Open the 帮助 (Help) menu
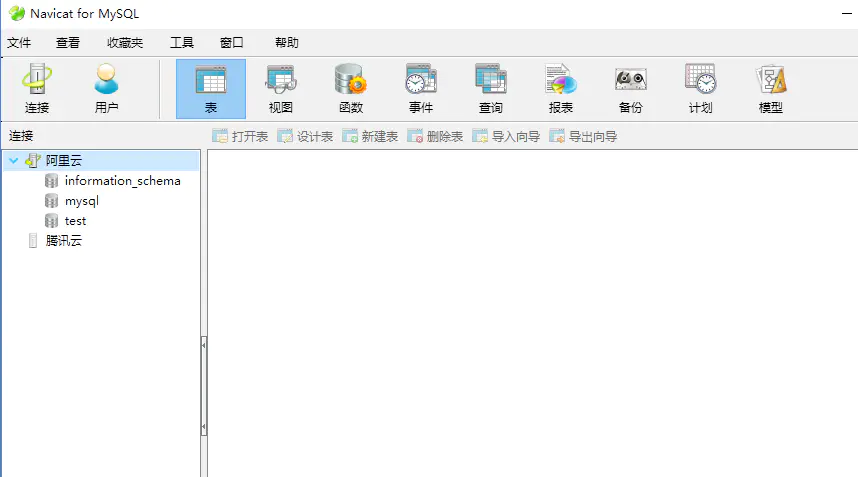 (x=287, y=43)
